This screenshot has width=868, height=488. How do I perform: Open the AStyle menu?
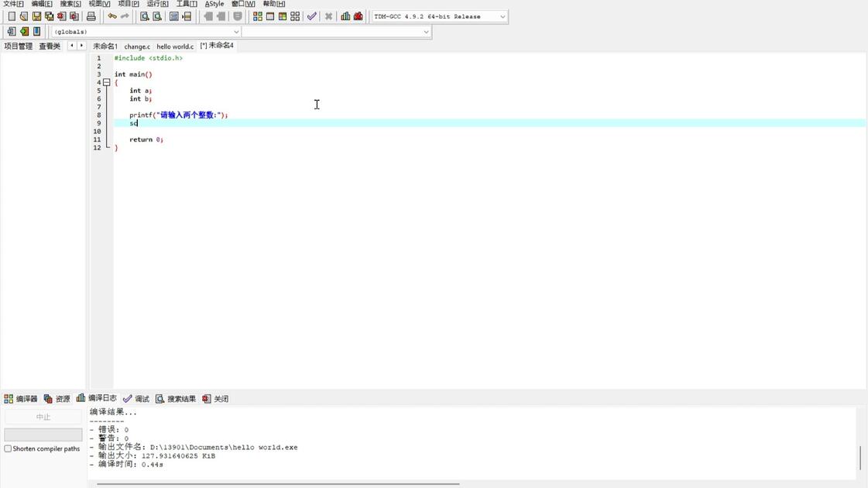tap(214, 4)
